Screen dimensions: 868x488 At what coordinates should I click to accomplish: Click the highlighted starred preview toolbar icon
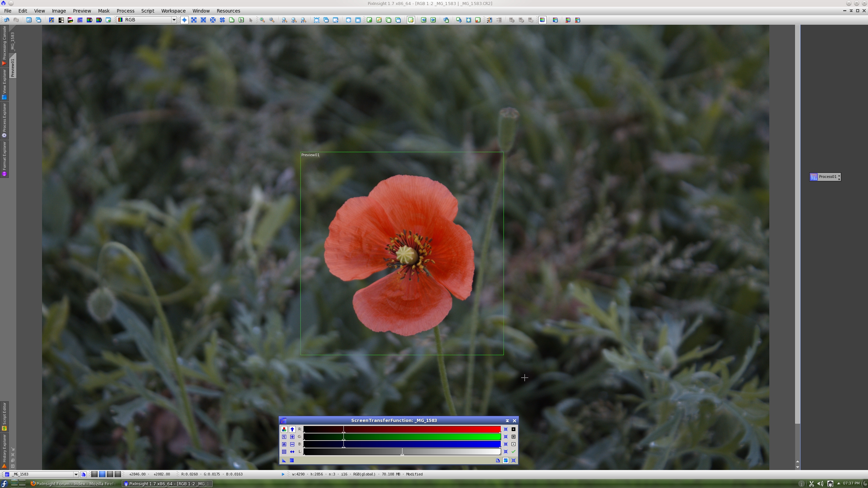click(411, 20)
